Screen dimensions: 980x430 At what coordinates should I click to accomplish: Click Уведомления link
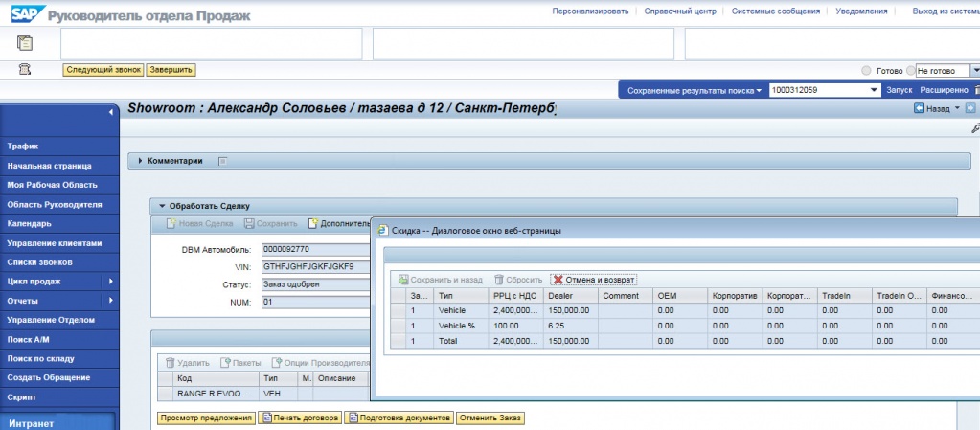click(x=860, y=11)
